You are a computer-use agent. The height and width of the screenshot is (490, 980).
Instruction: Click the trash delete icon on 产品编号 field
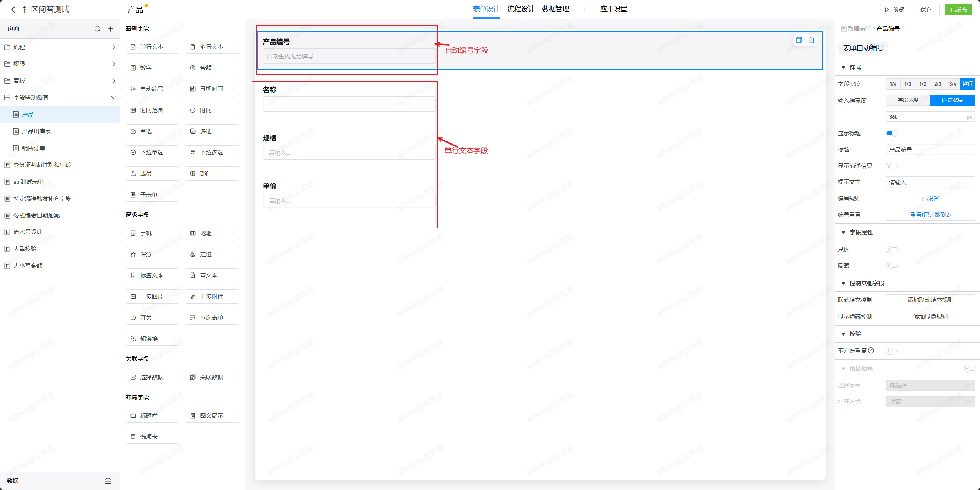(x=811, y=40)
